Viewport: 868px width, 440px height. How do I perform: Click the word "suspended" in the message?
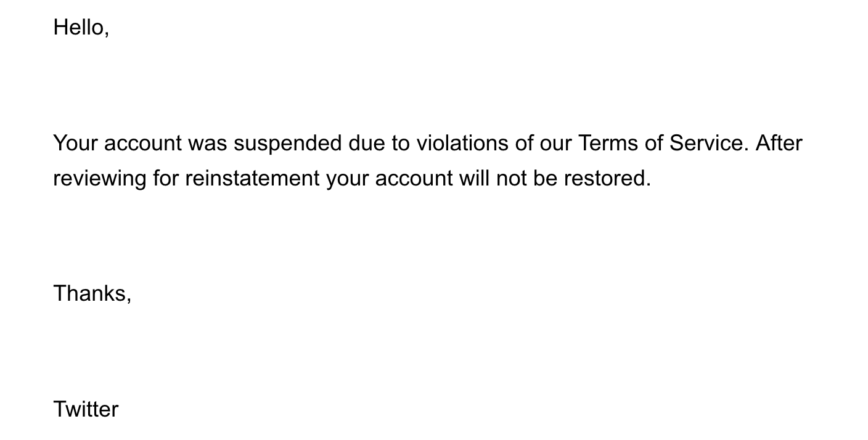(x=287, y=144)
